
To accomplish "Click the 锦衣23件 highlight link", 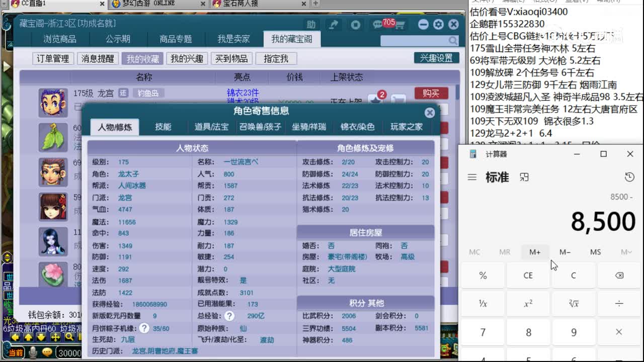I will (x=243, y=93).
